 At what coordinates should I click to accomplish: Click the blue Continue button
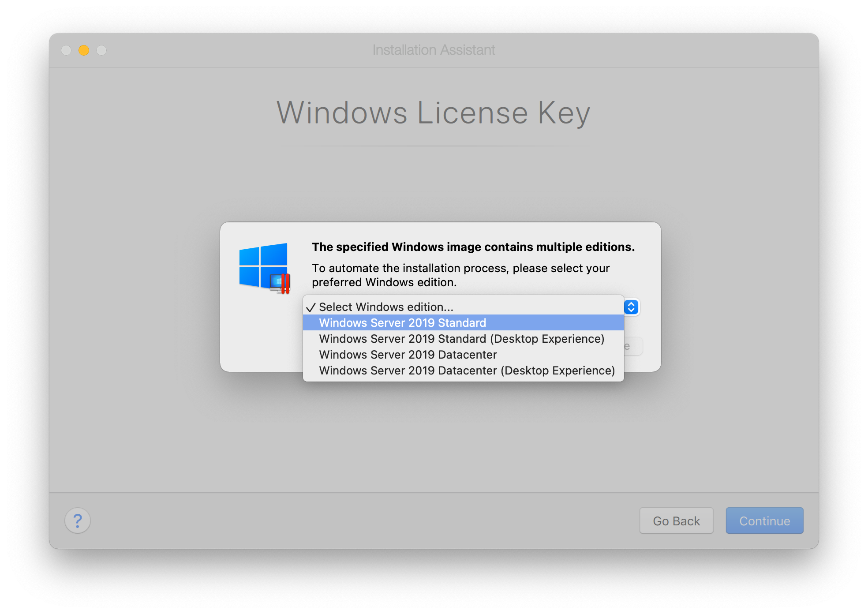(764, 521)
